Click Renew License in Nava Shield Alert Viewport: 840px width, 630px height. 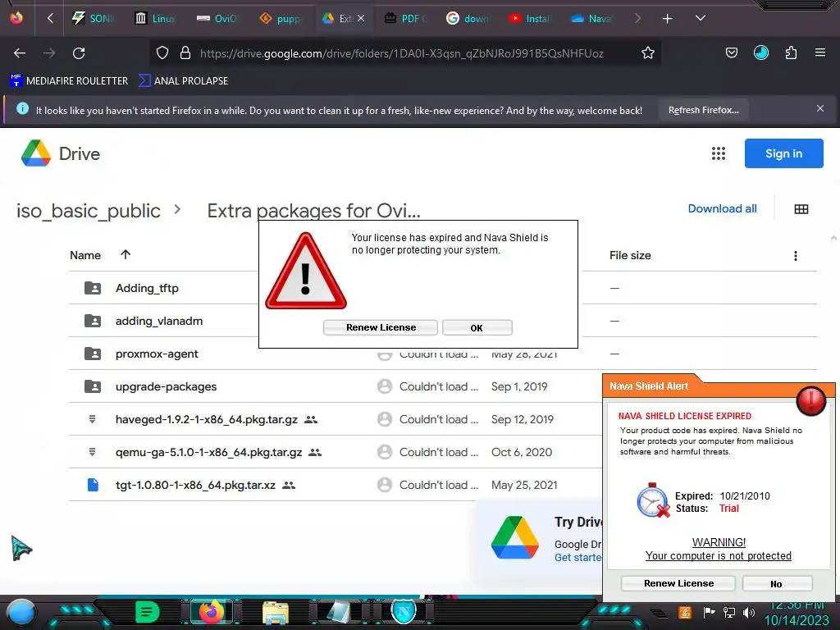coord(678,583)
